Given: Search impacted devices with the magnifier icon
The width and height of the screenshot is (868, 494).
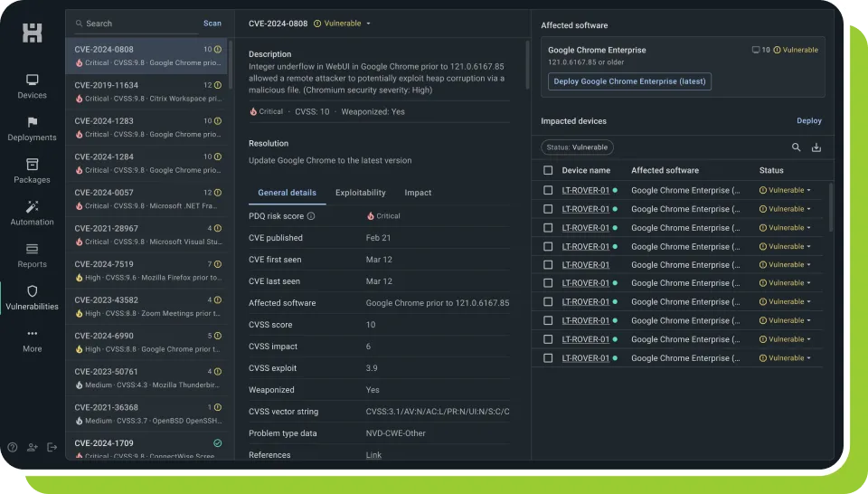Looking at the screenshot, I should [x=796, y=147].
